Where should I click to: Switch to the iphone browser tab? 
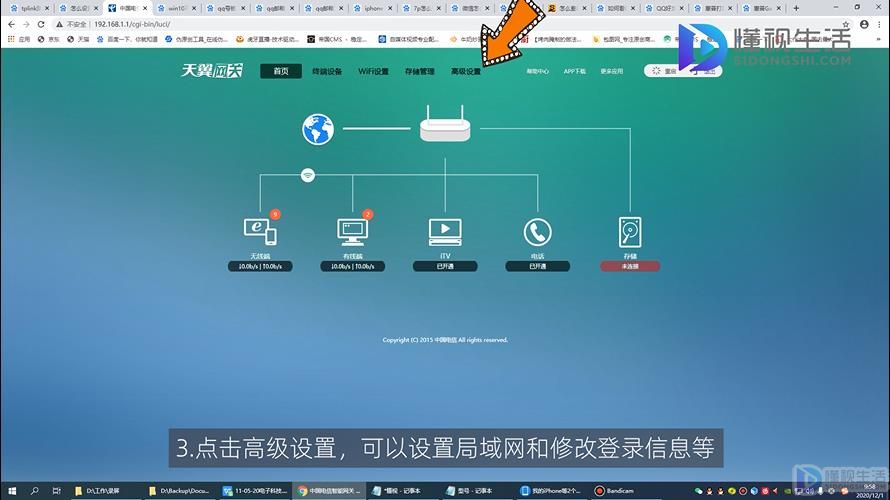coord(372,8)
